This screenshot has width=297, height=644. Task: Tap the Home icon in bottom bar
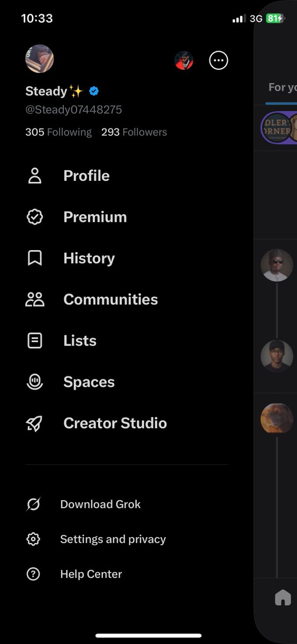[283, 597]
